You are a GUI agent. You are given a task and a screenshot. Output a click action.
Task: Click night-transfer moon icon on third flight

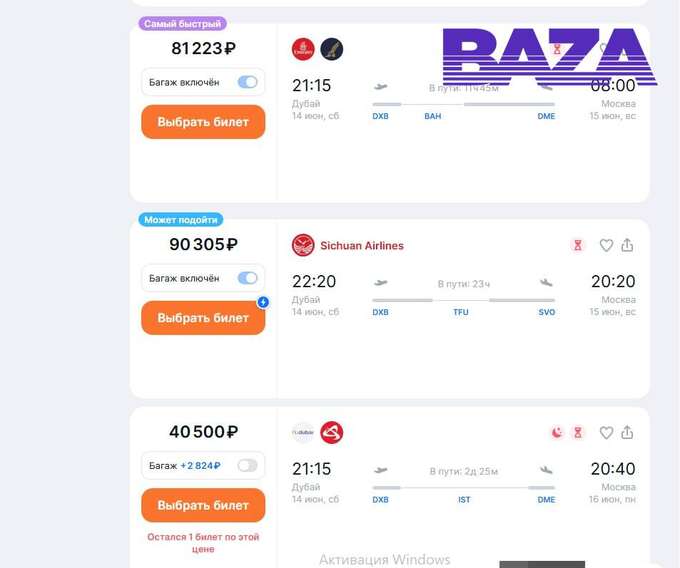557,433
